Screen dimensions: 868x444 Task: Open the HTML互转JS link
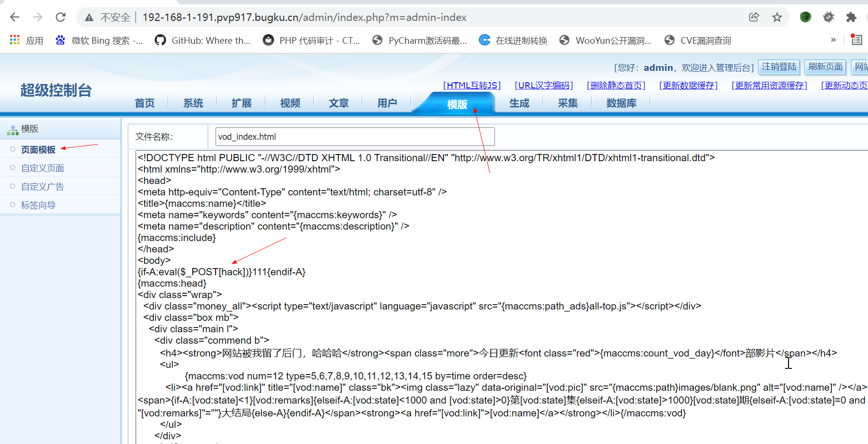click(472, 85)
